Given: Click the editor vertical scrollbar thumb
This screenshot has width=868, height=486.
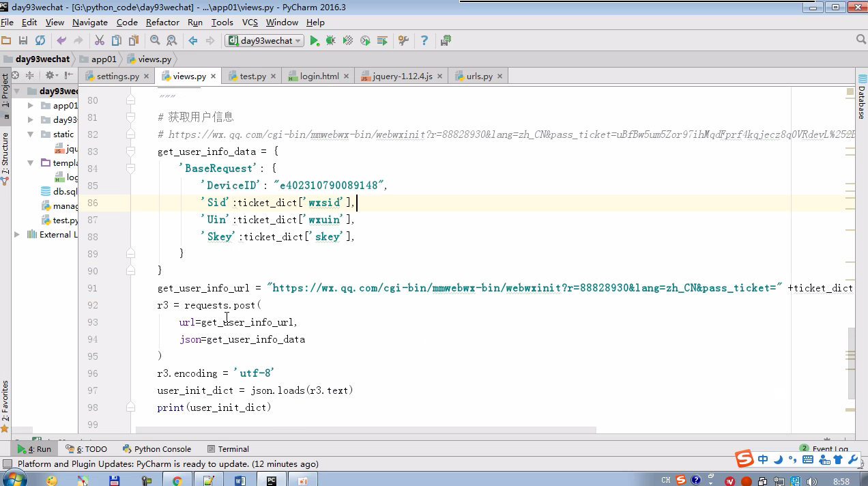Looking at the screenshot, I should pos(851,362).
